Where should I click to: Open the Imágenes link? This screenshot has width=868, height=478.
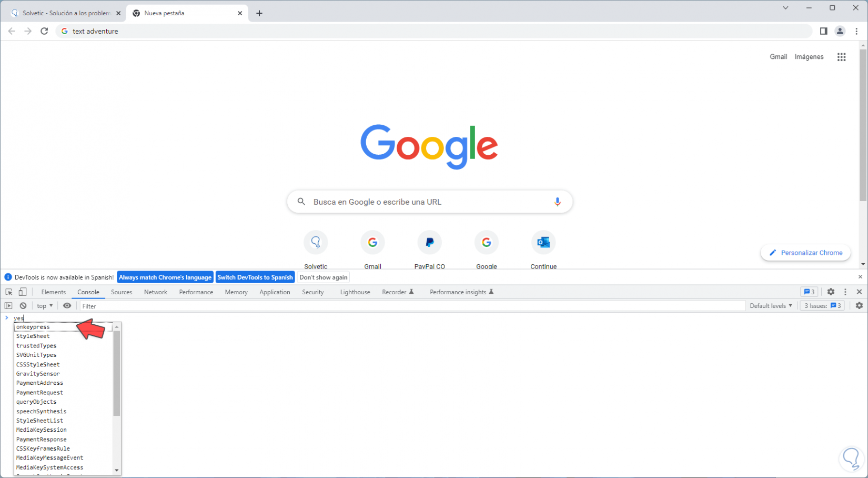[809, 57]
